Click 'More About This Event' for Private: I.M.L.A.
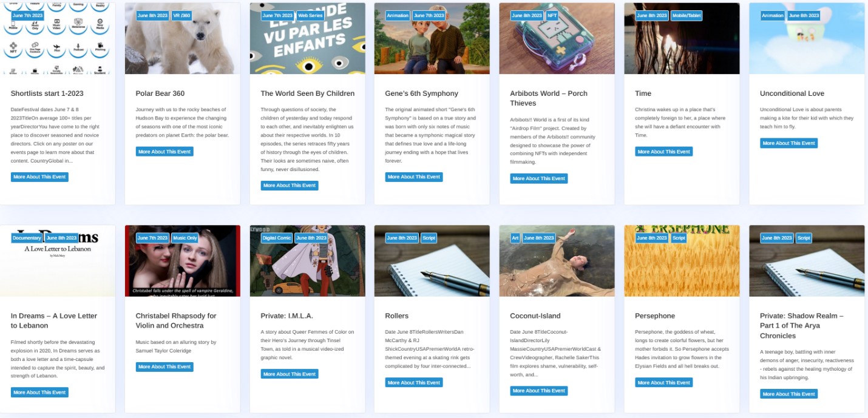Image resolution: width=868 pixels, height=418 pixels. [x=290, y=374]
